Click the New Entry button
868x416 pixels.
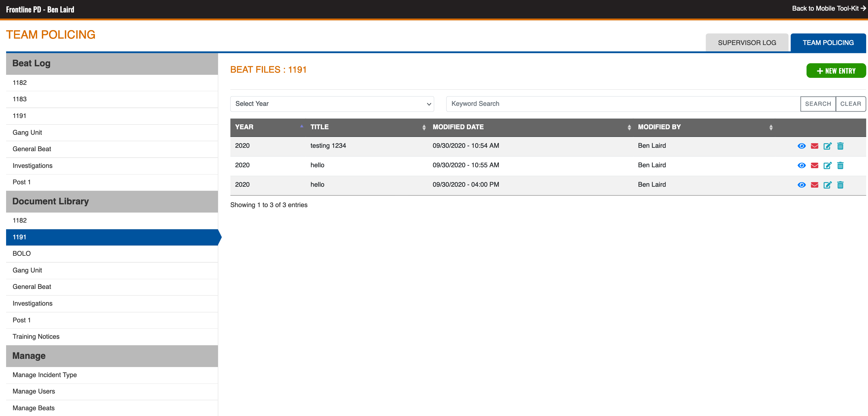[x=836, y=71]
